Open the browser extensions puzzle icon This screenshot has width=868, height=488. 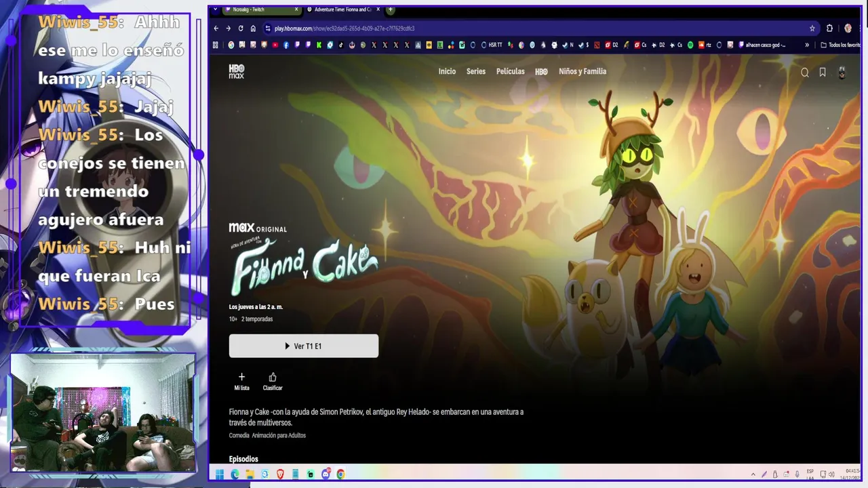click(829, 28)
